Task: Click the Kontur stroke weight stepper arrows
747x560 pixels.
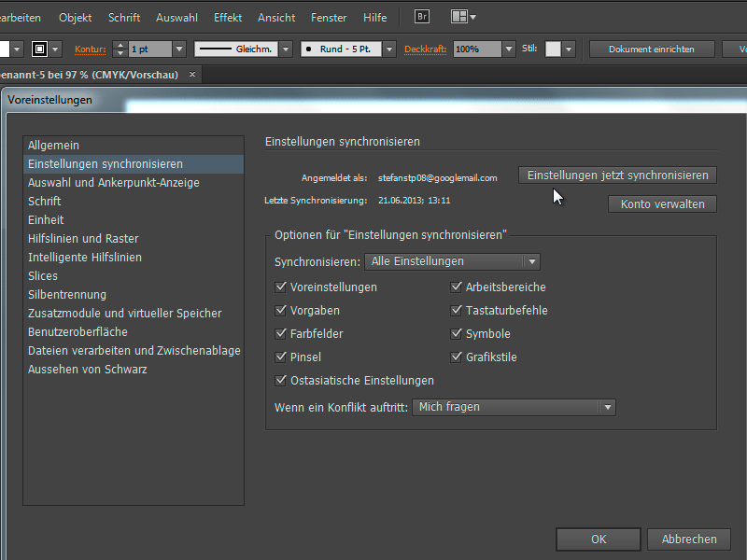Action: pos(120,49)
